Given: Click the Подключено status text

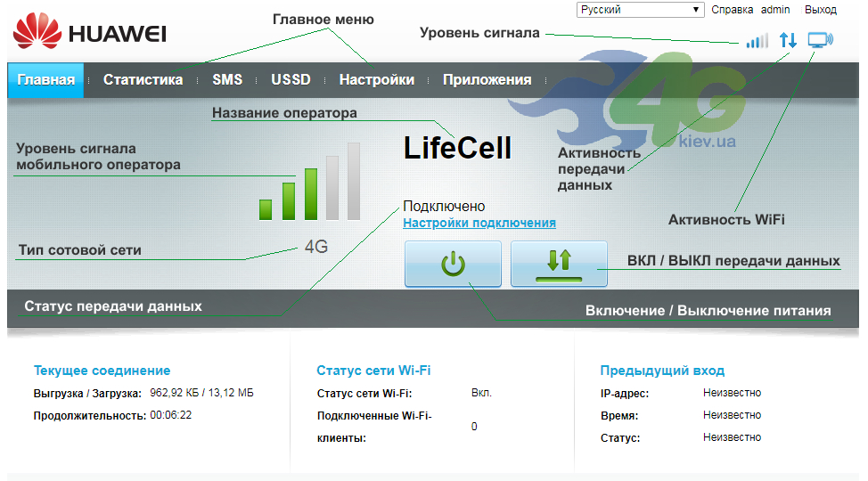Looking at the screenshot, I should click(x=444, y=206).
